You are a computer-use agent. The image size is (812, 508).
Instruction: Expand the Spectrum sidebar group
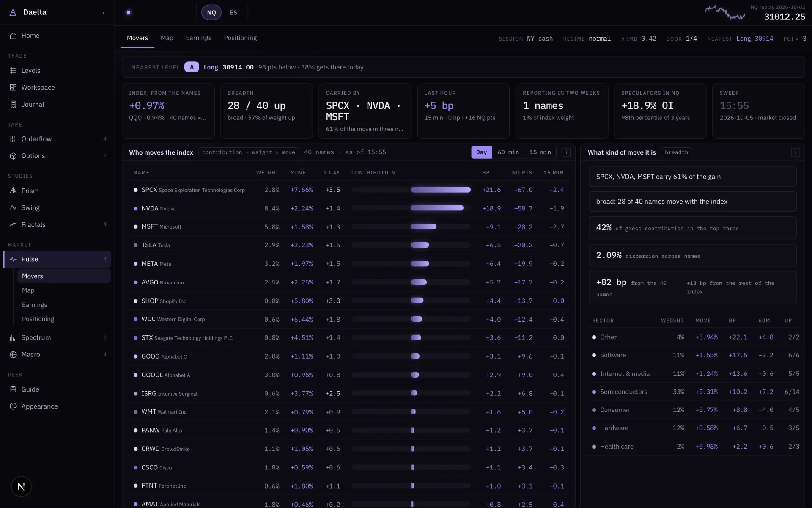(x=57, y=337)
